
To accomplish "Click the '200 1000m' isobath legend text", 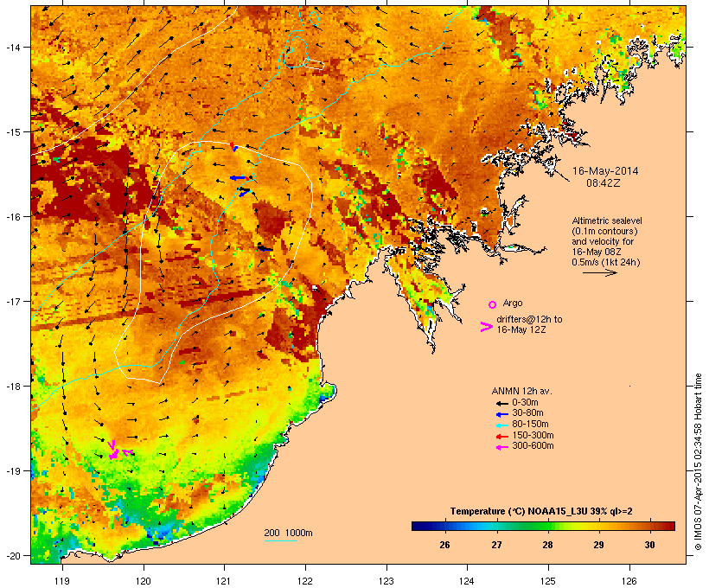I will pos(289,533).
